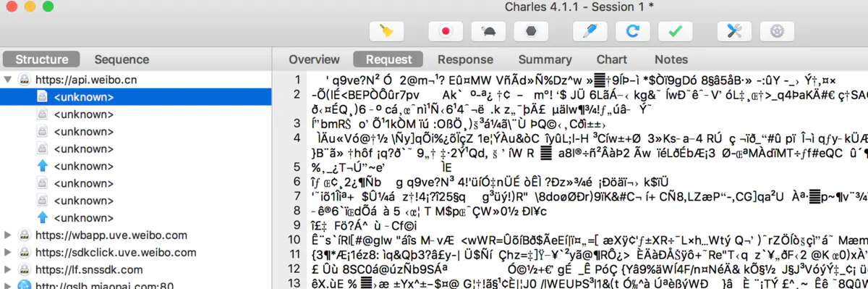868x289 pixels.
Task: Click line number 5 in the request body
Action: coord(297,167)
